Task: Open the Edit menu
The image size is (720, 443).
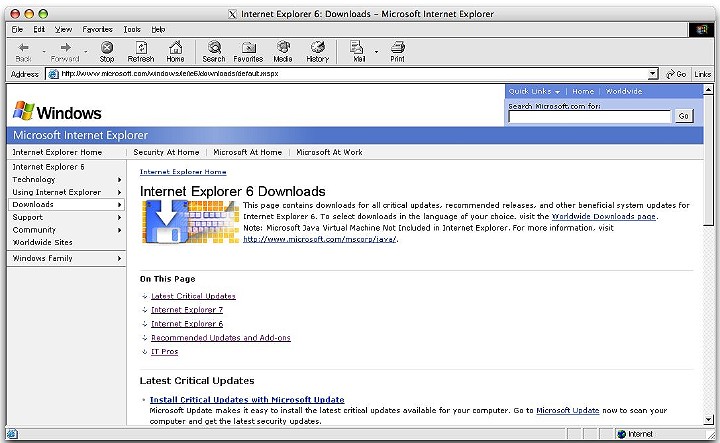Action: 39,29
